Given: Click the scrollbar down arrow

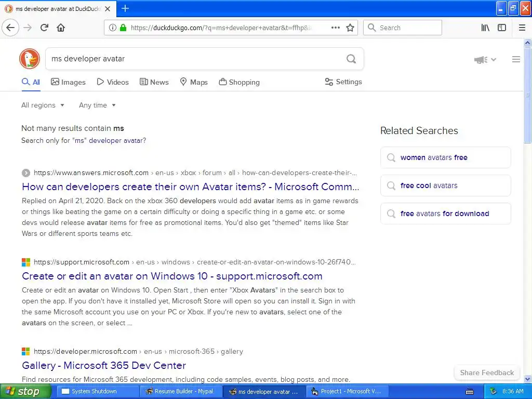Looking at the screenshot, I should coord(528,379).
